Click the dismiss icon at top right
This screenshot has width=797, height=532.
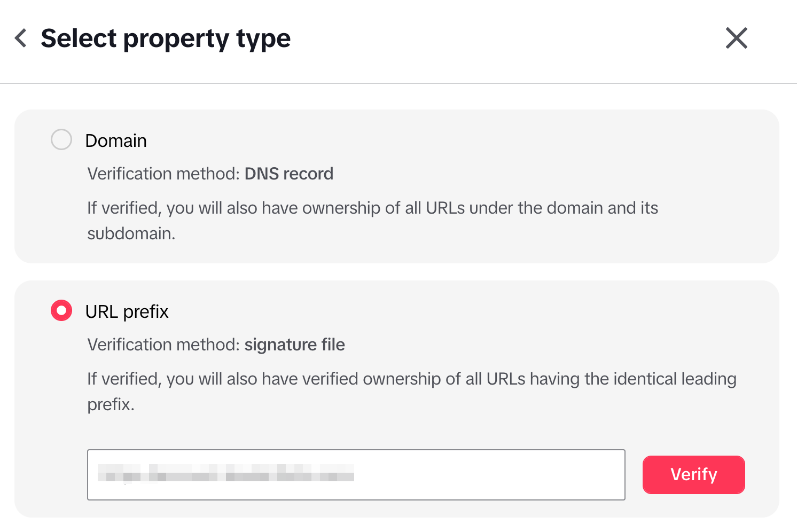click(x=736, y=38)
